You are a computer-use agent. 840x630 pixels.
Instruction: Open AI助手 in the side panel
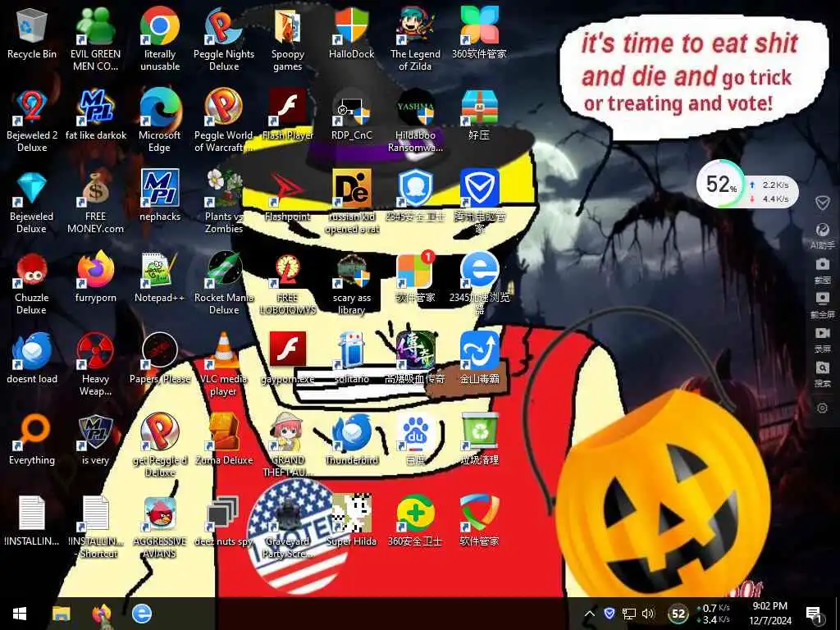[822, 236]
